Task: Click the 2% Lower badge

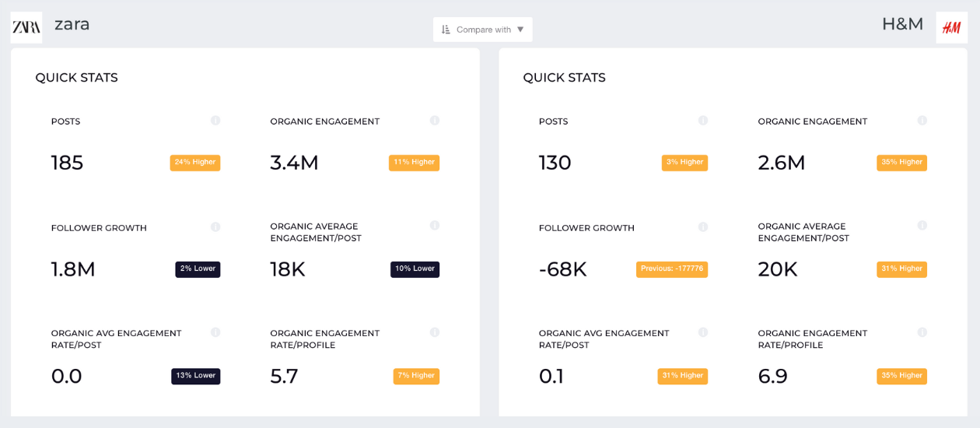Action: [x=198, y=269]
